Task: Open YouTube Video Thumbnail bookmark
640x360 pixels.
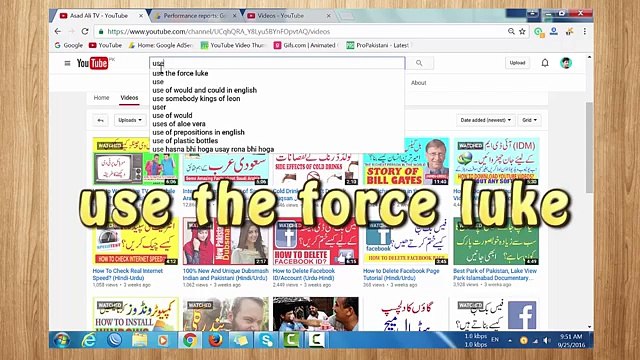Action: (x=233, y=45)
